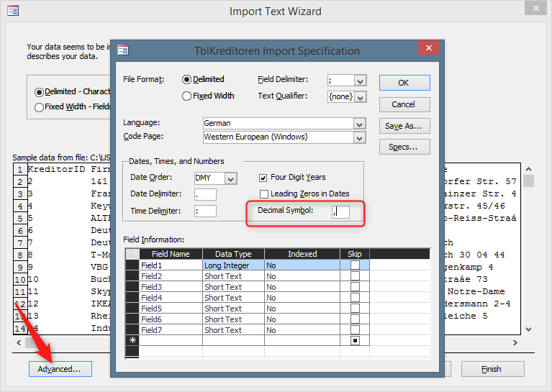Click the Save As... button
552x392 pixels.
[404, 126]
